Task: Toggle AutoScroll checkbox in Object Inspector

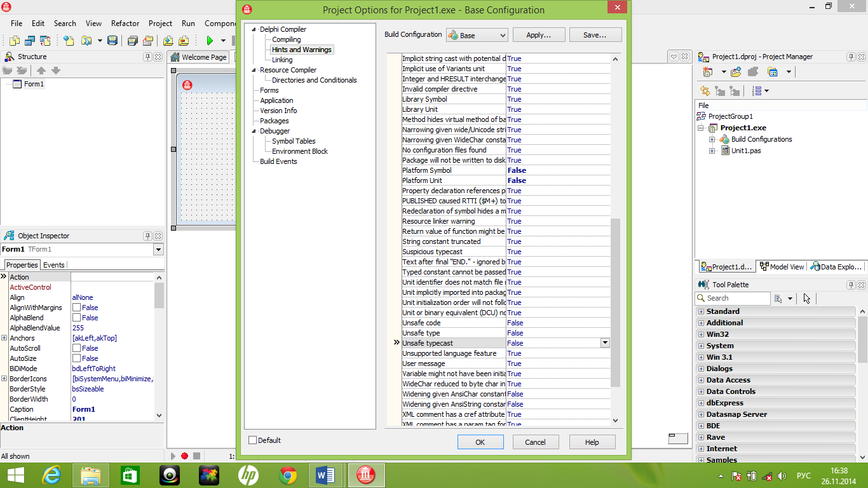Action: (x=76, y=348)
